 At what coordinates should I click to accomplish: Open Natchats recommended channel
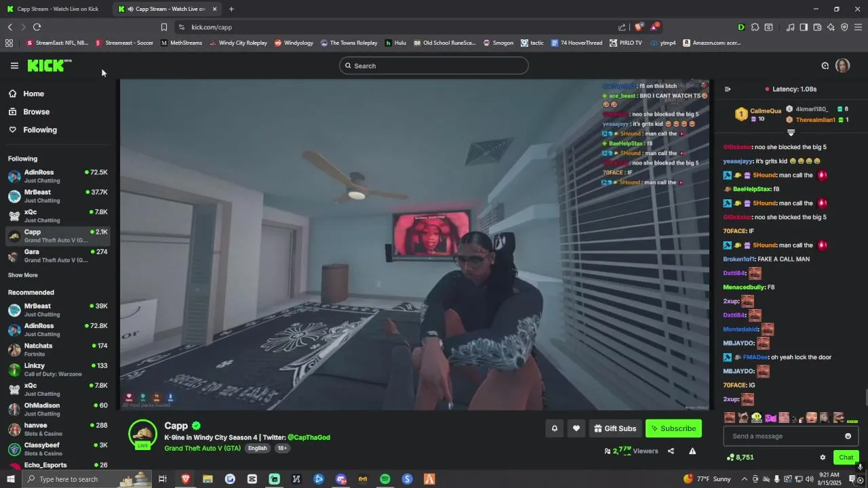click(x=58, y=350)
